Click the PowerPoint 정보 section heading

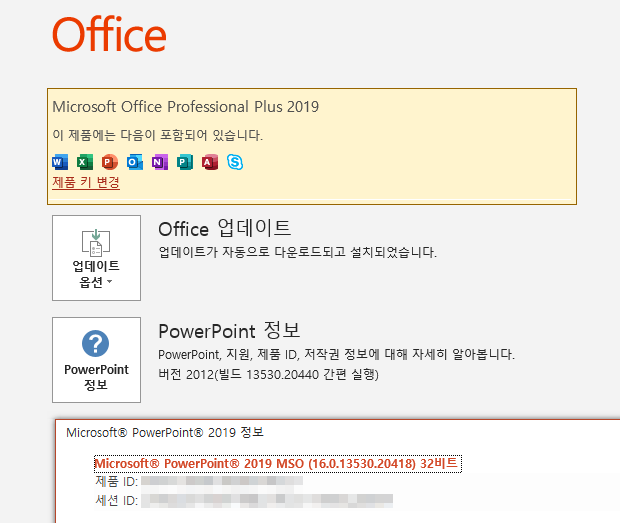pos(229,331)
